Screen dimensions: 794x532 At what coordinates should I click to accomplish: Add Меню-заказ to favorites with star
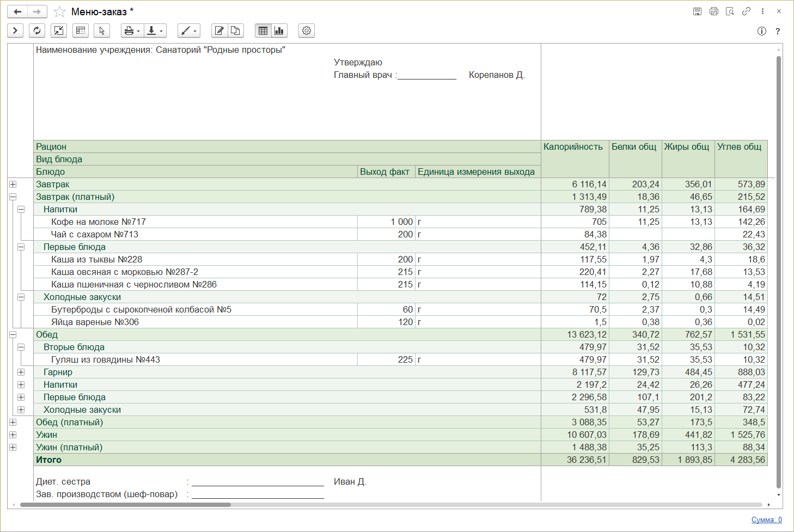[59, 12]
